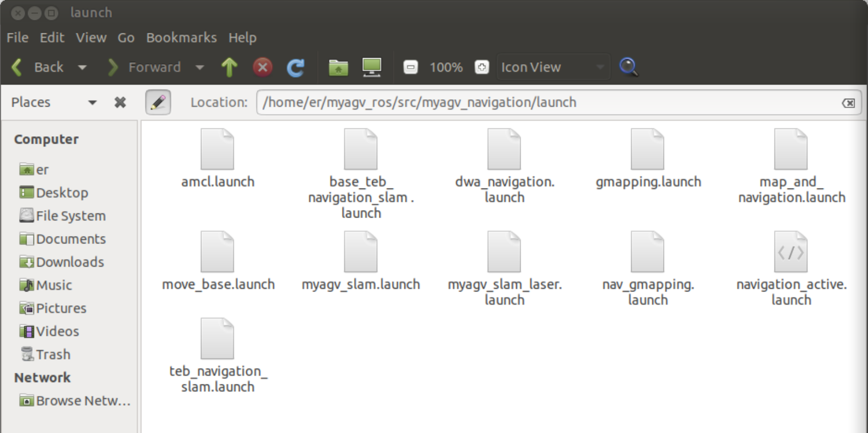The image size is (868, 433).
Task: Close the Places sidebar
Action: 120,102
